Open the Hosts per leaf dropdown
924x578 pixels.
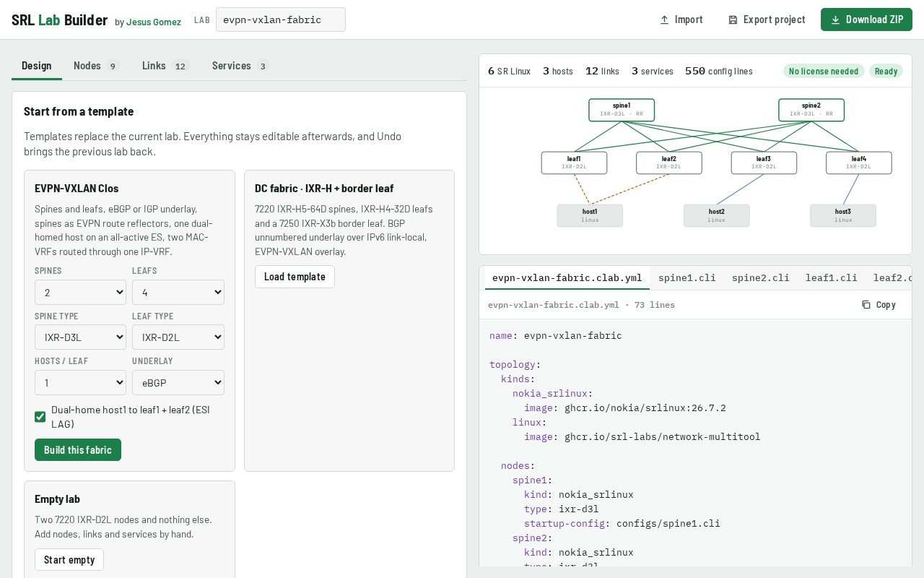click(80, 383)
